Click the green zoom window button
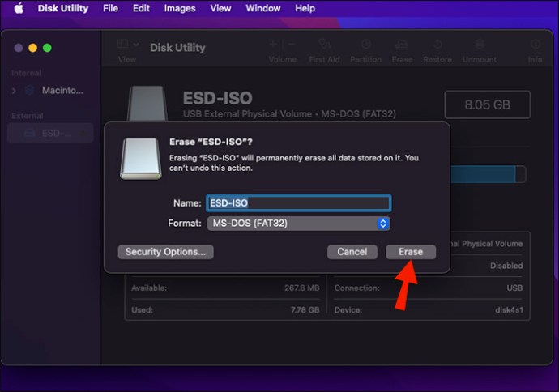Image resolution: width=559 pixels, height=392 pixels. 47,48
